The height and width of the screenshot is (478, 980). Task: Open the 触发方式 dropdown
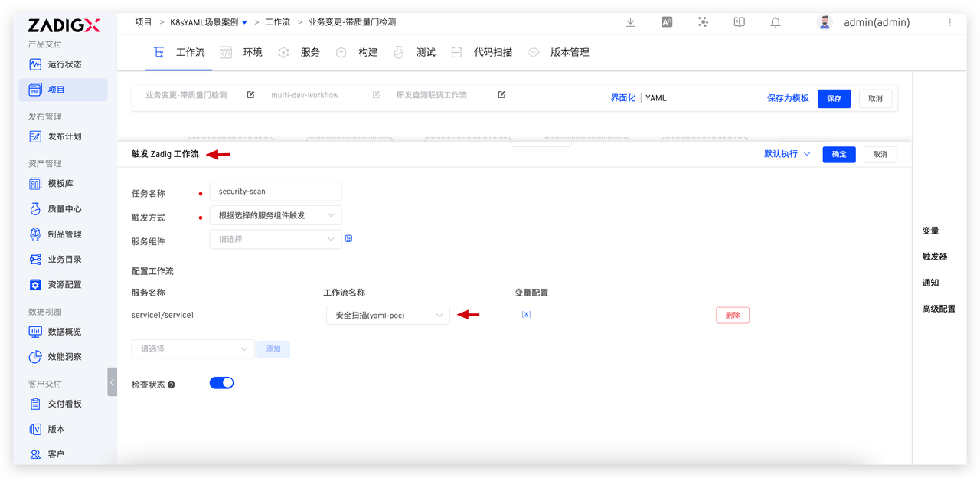(x=276, y=215)
